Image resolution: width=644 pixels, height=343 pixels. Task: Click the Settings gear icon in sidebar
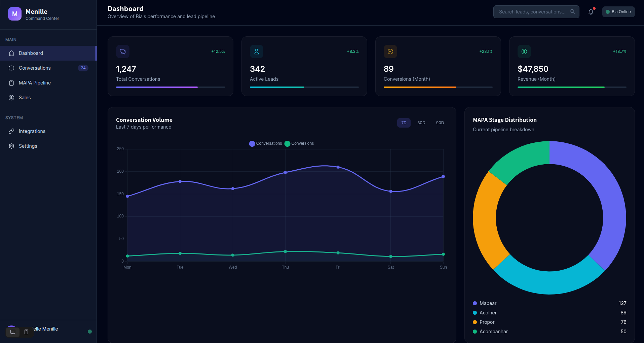(11, 146)
